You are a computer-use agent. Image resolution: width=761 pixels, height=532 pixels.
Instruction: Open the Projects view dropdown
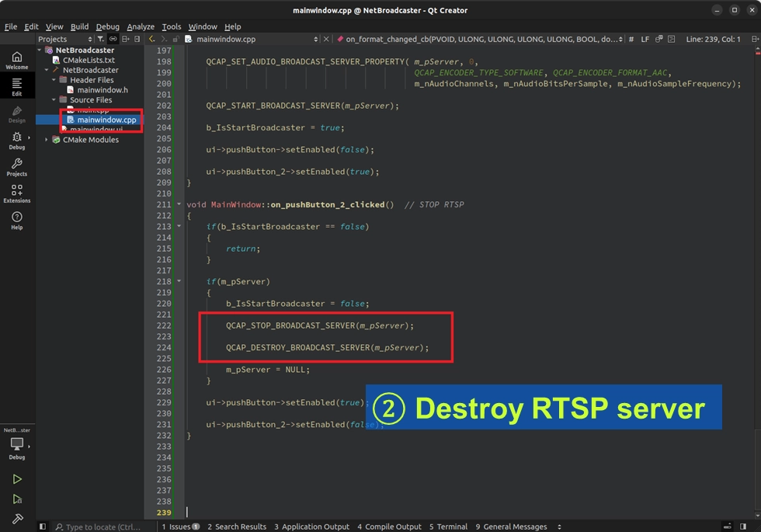coord(64,40)
